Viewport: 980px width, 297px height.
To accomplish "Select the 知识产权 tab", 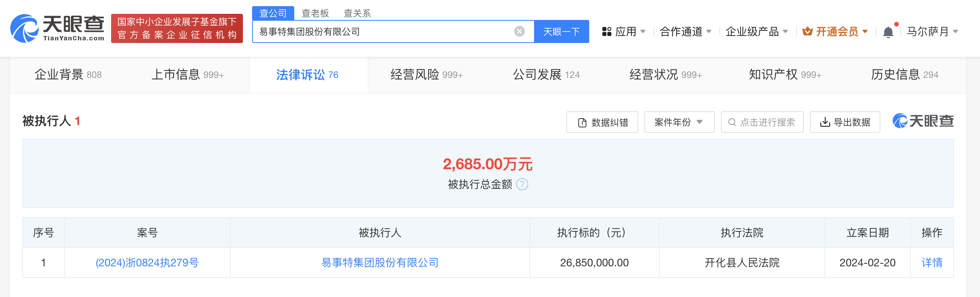I will pyautogui.click(x=785, y=75).
